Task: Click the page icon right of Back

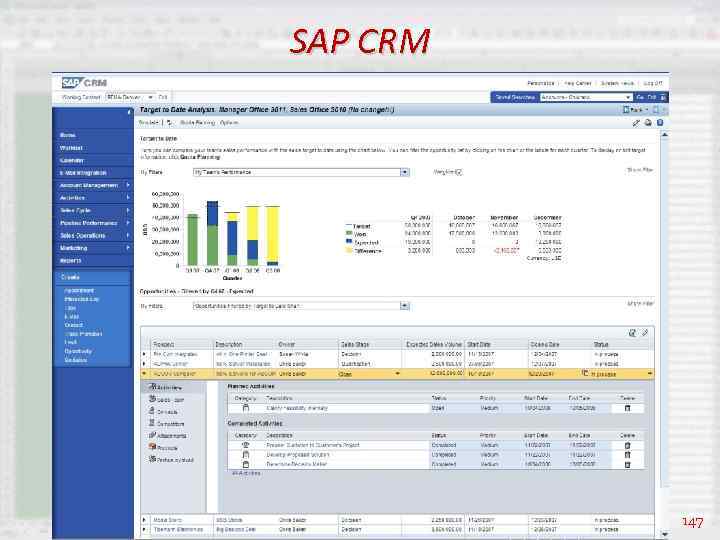Action: [656, 110]
